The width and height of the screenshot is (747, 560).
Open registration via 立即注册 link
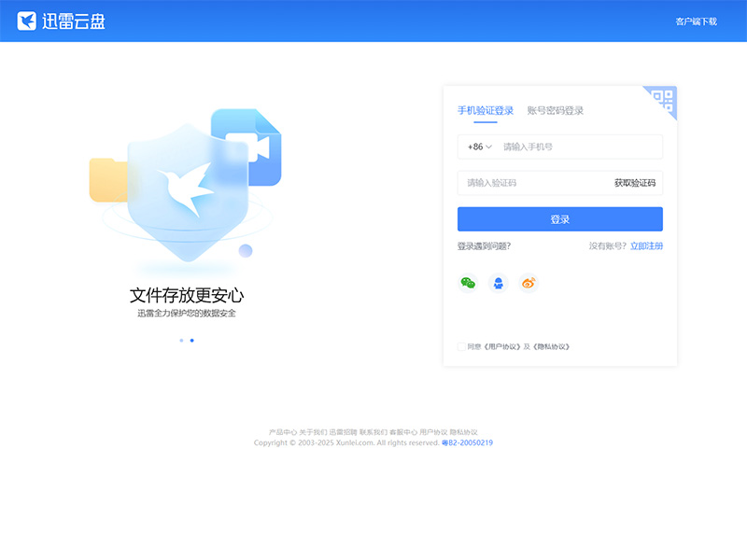(x=646, y=244)
